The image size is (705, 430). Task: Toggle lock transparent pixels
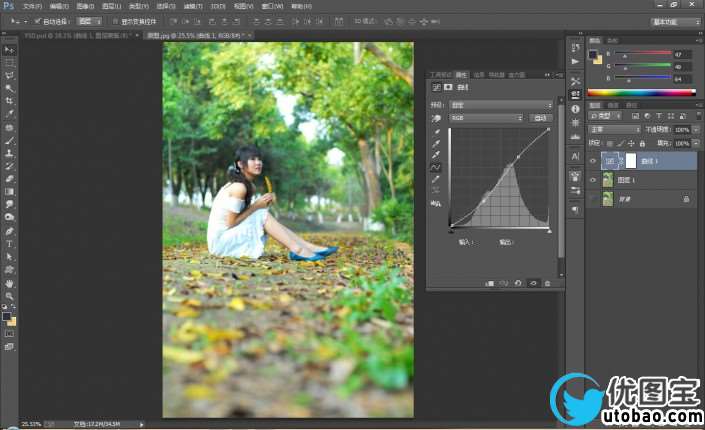[610, 143]
